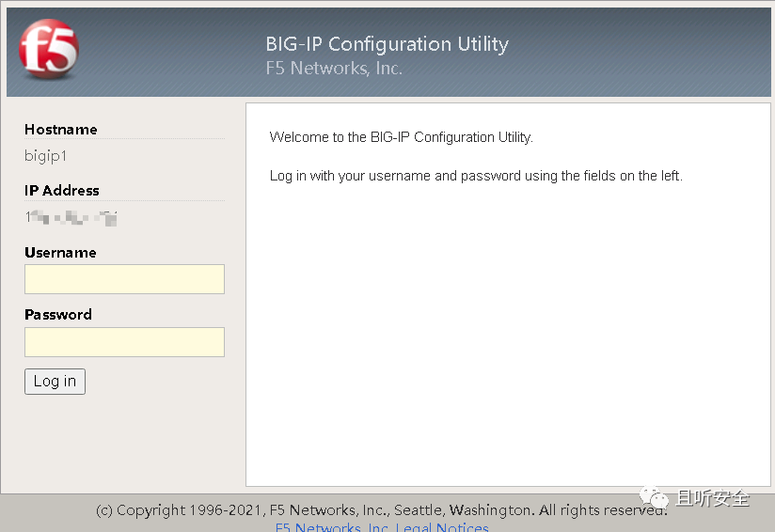Click the red F5 logo

point(49,49)
